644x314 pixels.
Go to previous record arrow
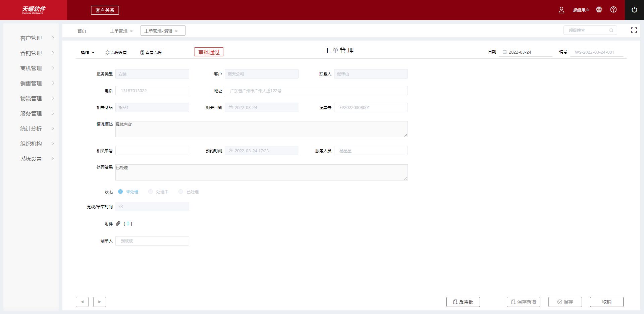(x=82, y=302)
